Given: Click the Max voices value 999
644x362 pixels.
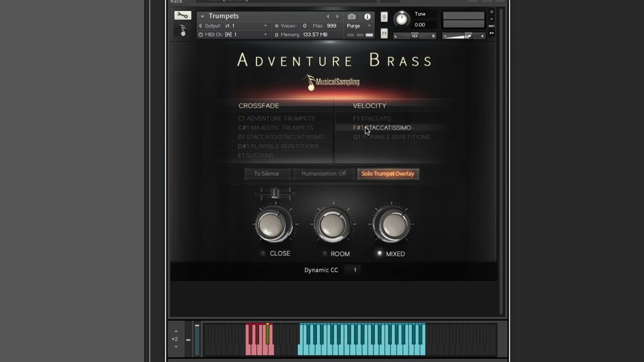Looking at the screenshot, I should click(x=332, y=26).
